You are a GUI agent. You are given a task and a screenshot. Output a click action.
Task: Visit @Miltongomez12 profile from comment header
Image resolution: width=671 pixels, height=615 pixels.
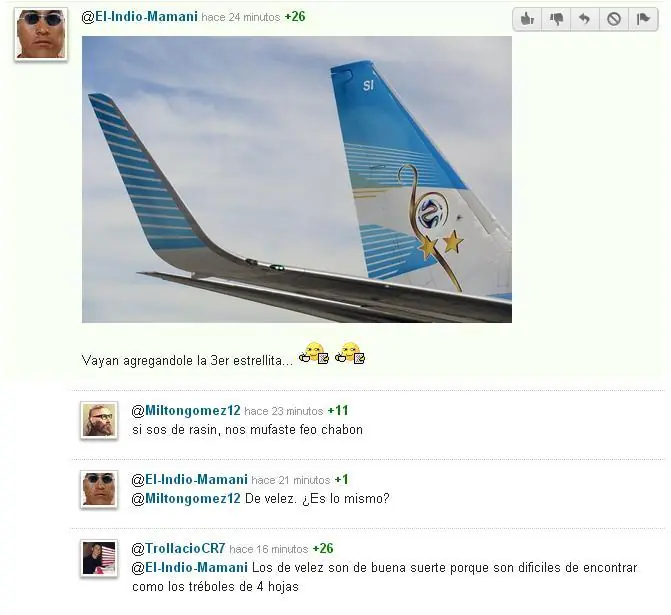click(x=186, y=410)
